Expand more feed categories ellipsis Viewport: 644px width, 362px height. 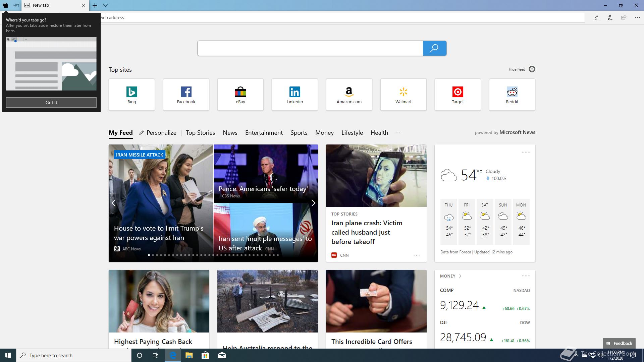398,133
